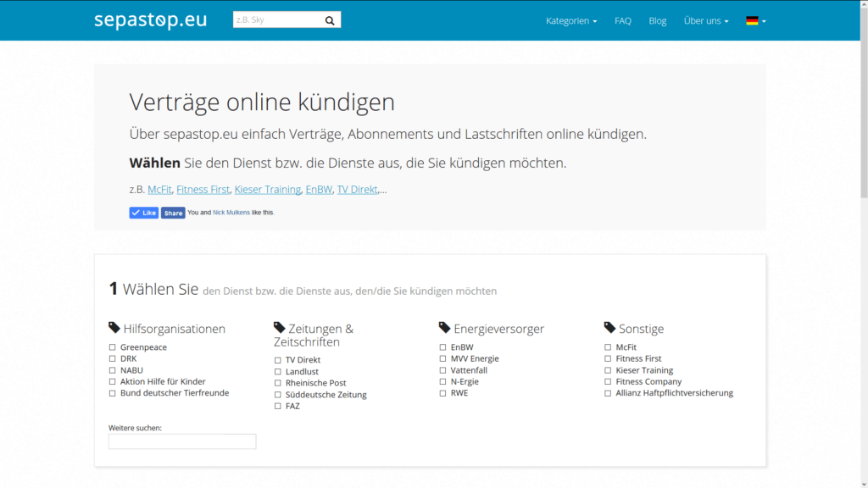The image size is (868, 488).
Task: Check the FAZ checkbox
Action: pos(278,406)
